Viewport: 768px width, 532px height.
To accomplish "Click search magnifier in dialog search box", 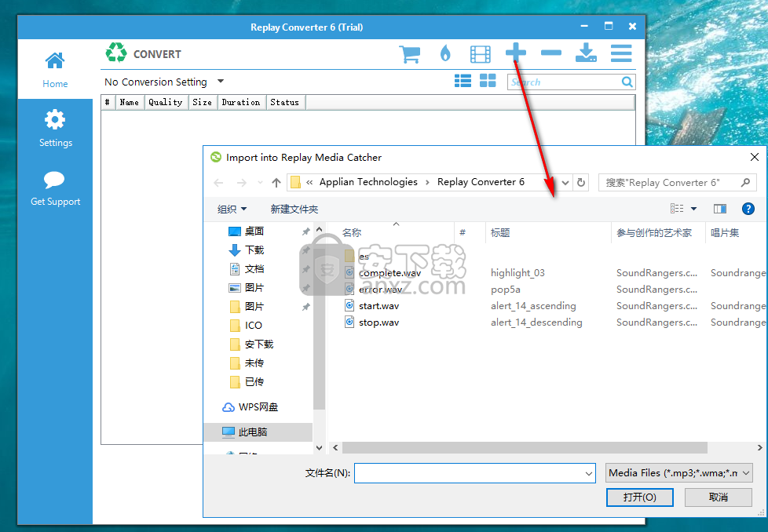I will pos(745,183).
